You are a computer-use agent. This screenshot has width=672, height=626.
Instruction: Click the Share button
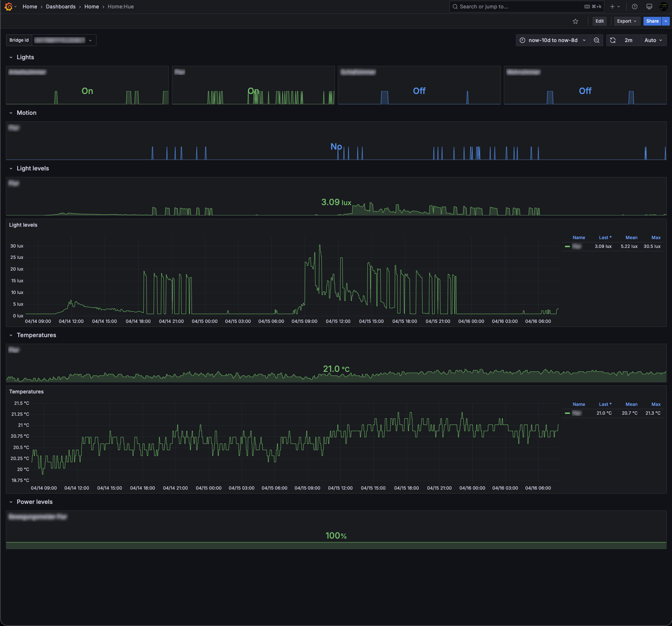(x=652, y=21)
